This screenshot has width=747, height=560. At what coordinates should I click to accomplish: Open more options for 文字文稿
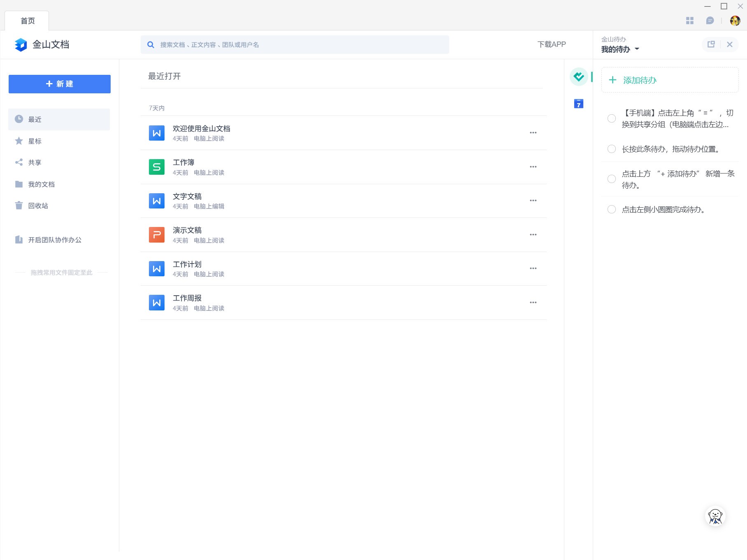(x=533, y=201)
